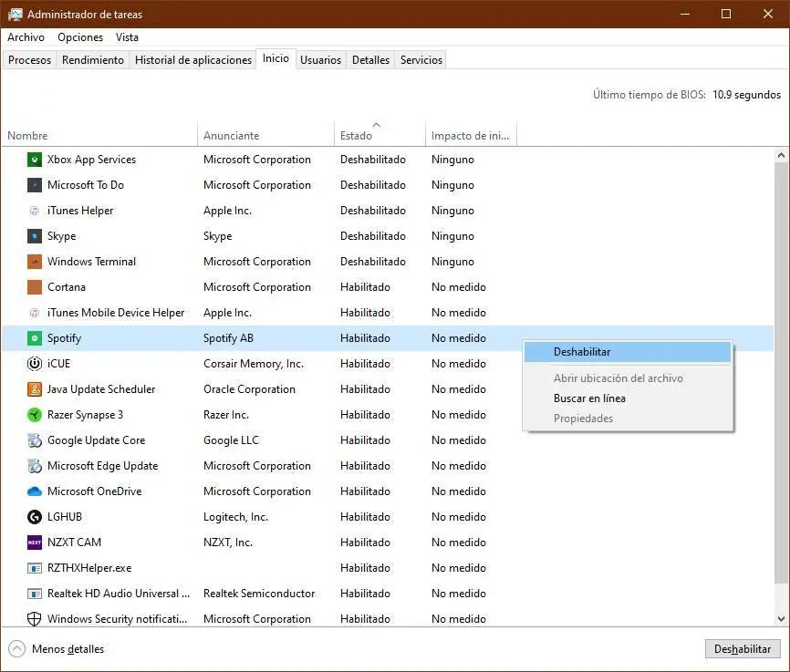Click the Razer Inc. publisher cell
The width and height of the screenshot is (790, 672).
point(226,415)
